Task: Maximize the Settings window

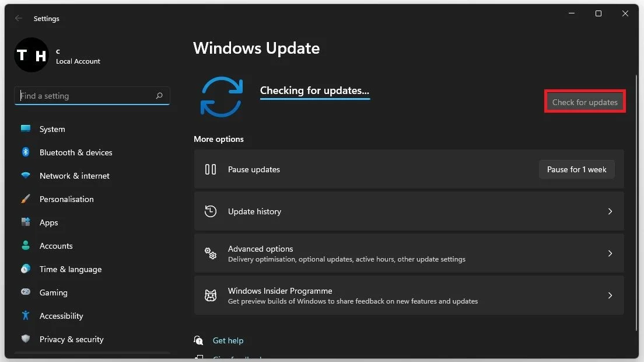Action: [x=598, y=13]
